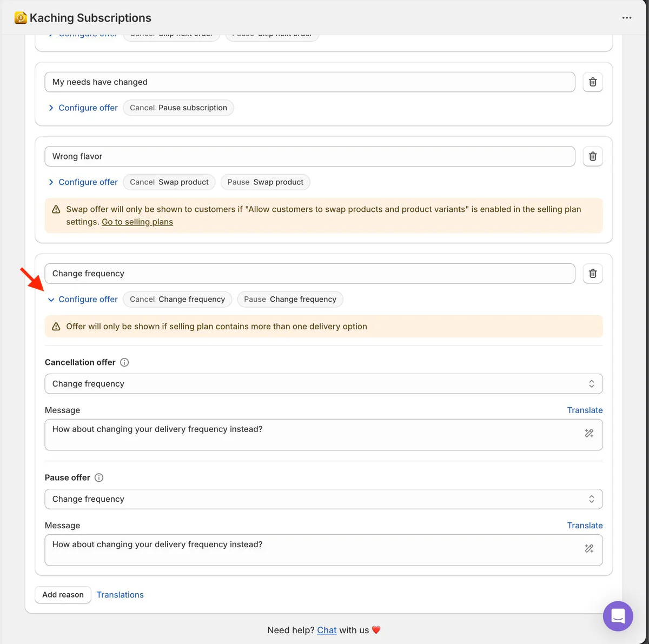Click the 'Cancel Swap product' tag
The height and width of the screenshot is (644, 649).
(x=169, y=182)
